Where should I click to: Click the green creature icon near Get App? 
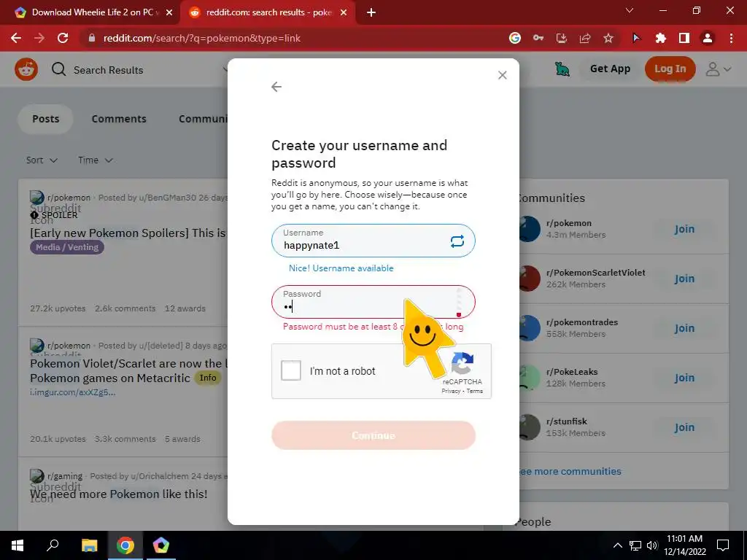(562, 69)
